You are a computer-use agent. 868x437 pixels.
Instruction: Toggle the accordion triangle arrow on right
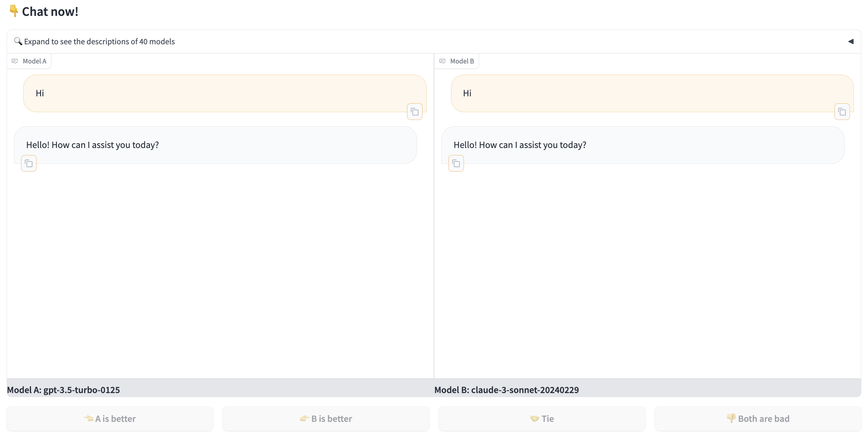click(x=851, y=42)
